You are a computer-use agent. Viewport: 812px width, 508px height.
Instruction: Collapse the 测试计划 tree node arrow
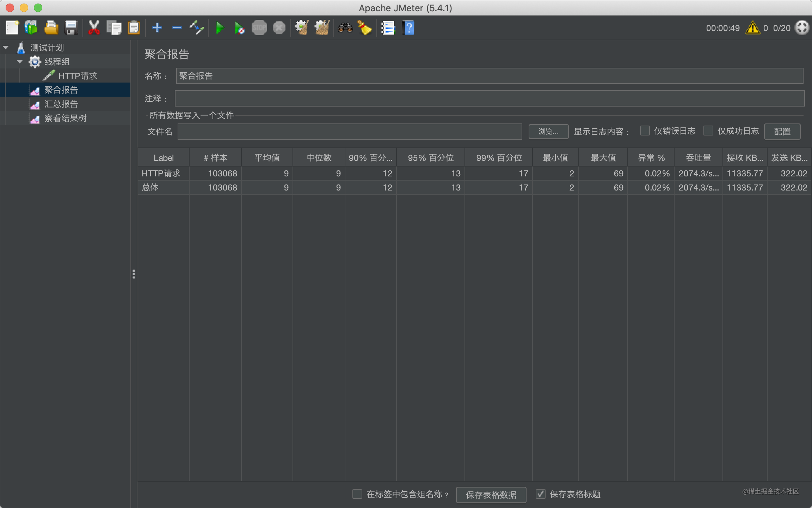[6, 47]
